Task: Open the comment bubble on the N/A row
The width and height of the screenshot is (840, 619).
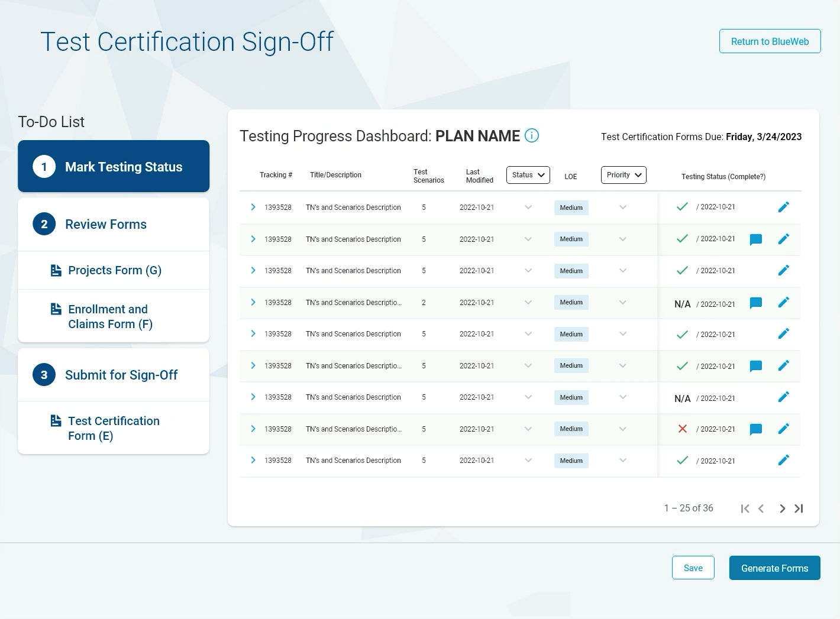Action: click(756, 302)
